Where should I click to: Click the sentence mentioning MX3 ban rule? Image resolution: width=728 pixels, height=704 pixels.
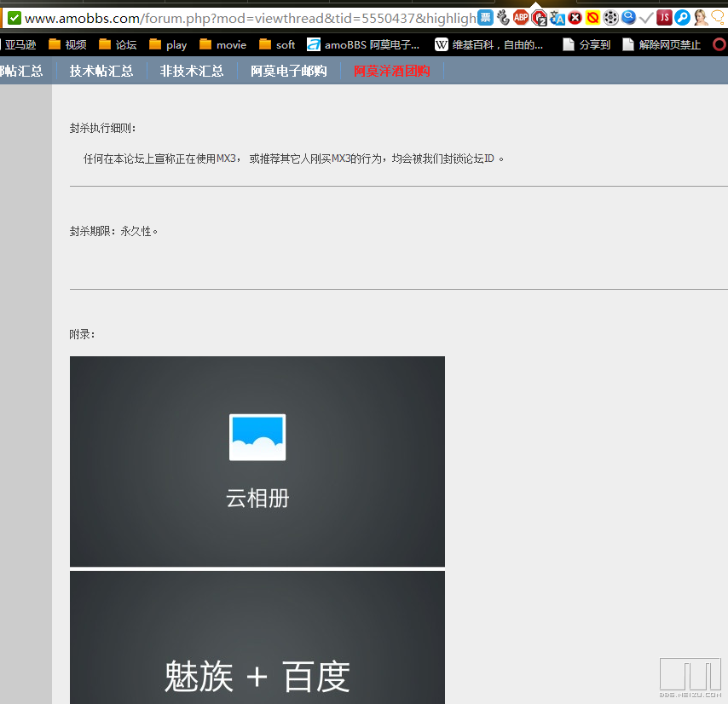(293, 159)
